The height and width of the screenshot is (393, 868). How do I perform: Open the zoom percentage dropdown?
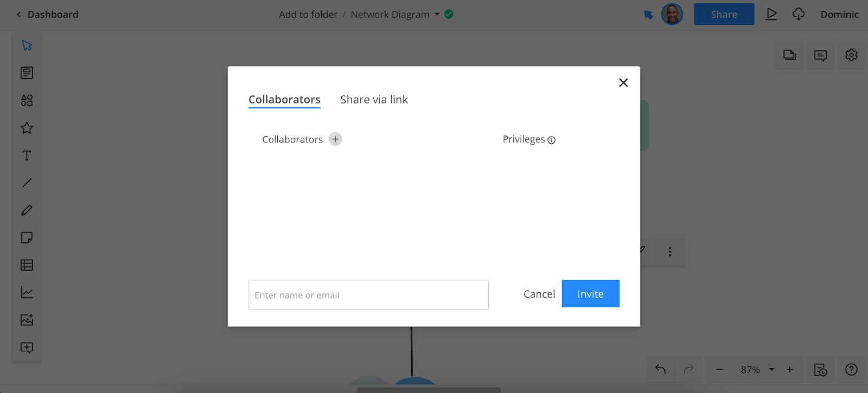tap(771, 370)
